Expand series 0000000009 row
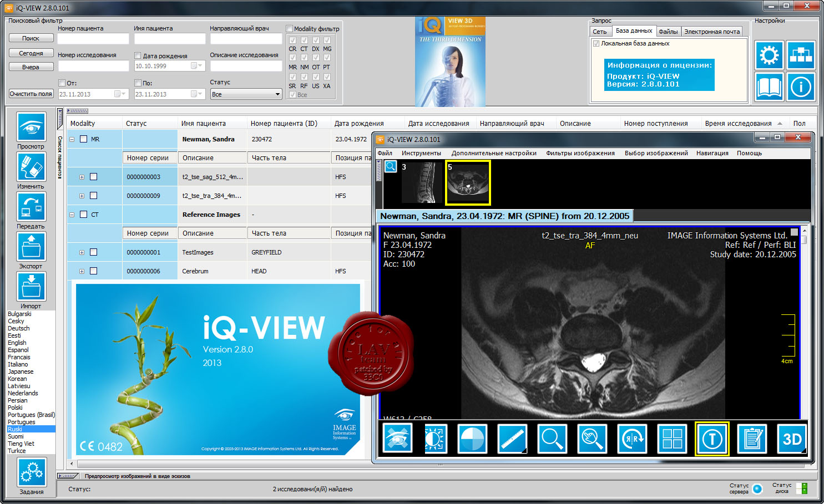 tap(82, 196)
